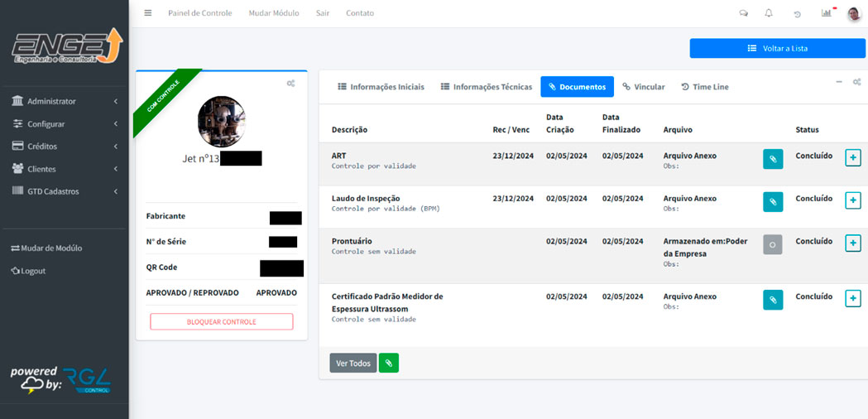Open the notifications bell icon
The height and width of the screenshot is (419, 868).
click(769, 13)
